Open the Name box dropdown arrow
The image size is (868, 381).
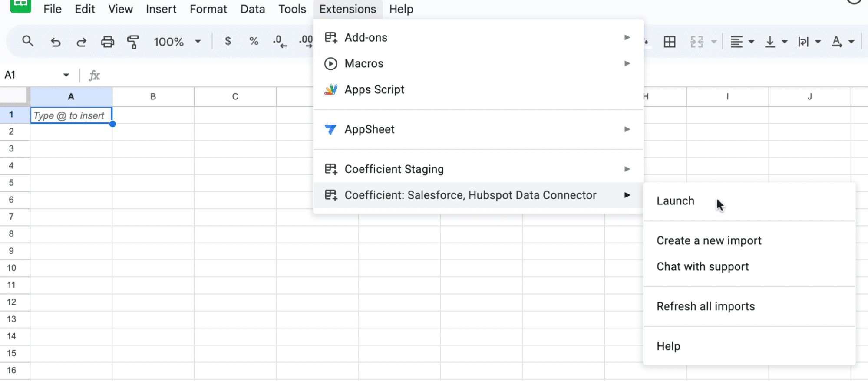click(66, 75)
